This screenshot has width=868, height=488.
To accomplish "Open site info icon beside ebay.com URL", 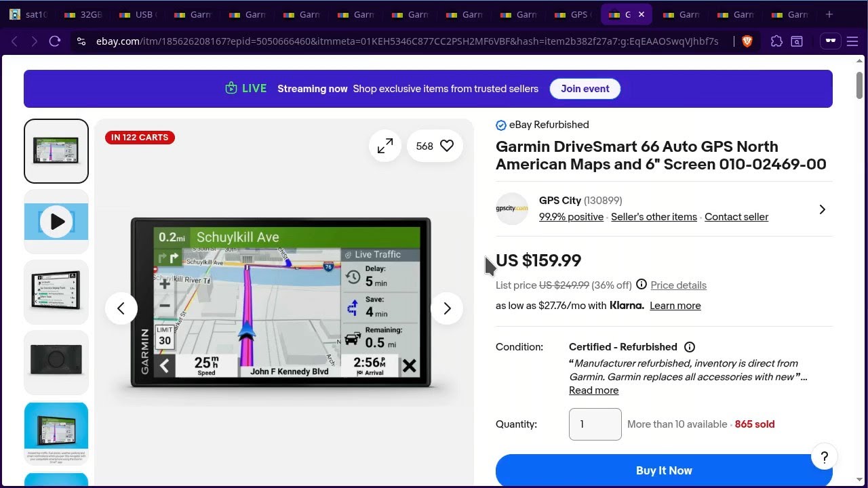I will [x=81, y=41].
